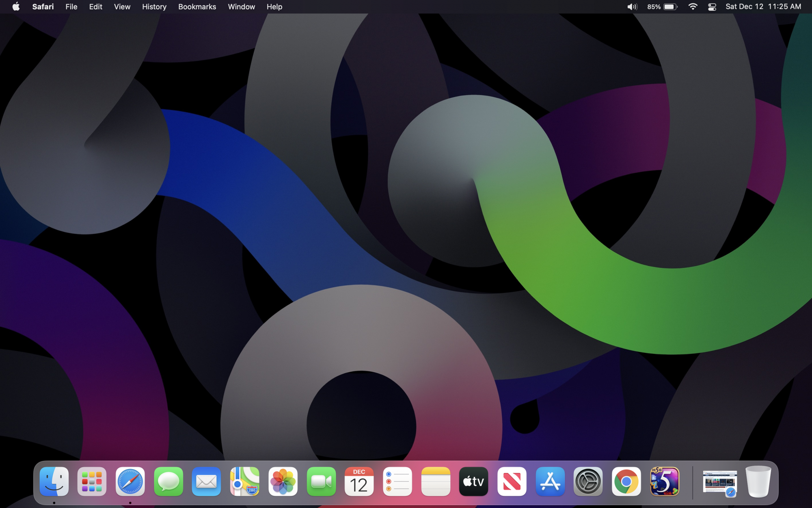Viewport: 812px width, 508px height.
Task: Open Photos from the Dock
Action: (283, 482)
